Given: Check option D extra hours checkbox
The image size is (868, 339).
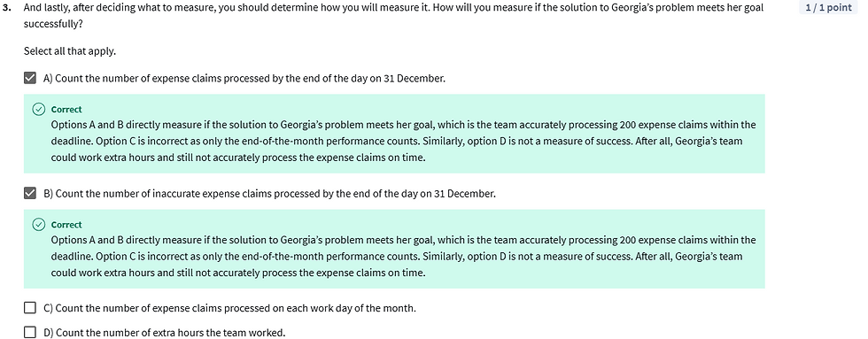Looking at the screenshot, I should tap(30, 333).
